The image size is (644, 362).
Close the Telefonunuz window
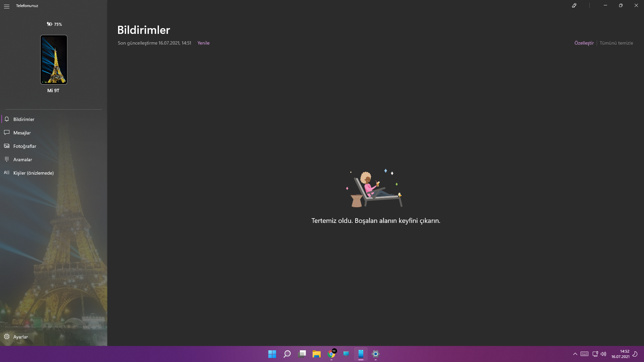[636, 5]
